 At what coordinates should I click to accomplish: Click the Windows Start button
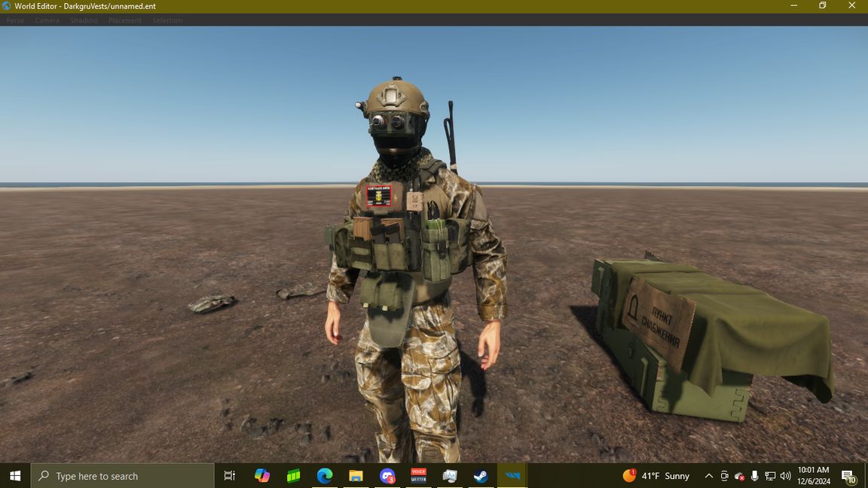click(x=14, y=475)
